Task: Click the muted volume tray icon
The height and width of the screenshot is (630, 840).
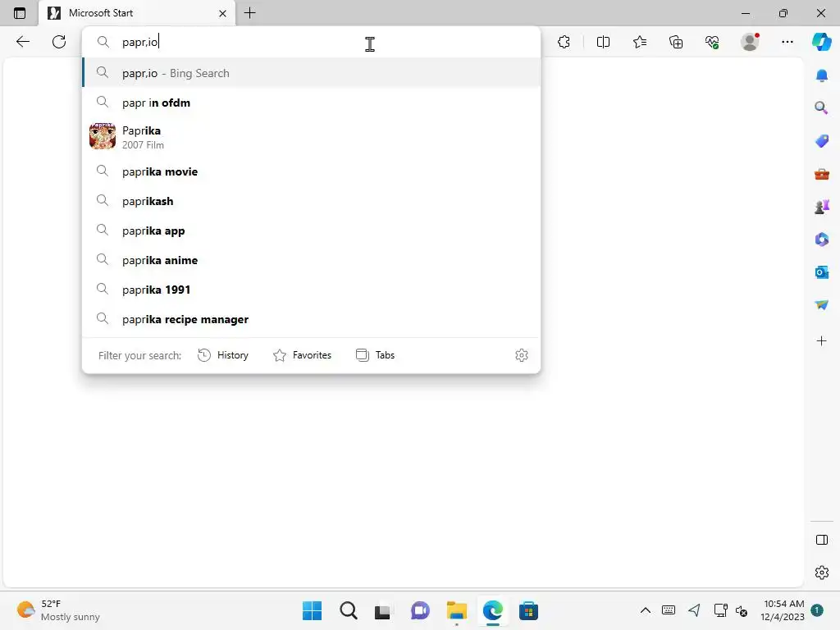Action: (742, 610)
